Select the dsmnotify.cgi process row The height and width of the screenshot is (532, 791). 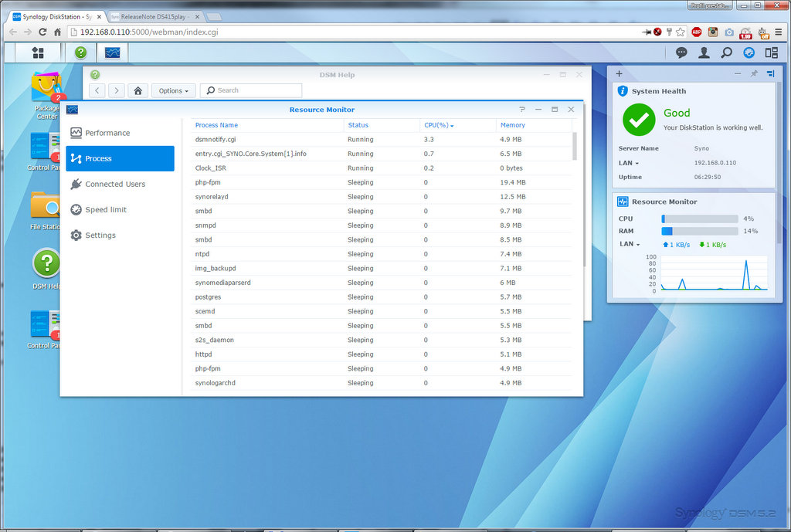(x=382, y=140)
